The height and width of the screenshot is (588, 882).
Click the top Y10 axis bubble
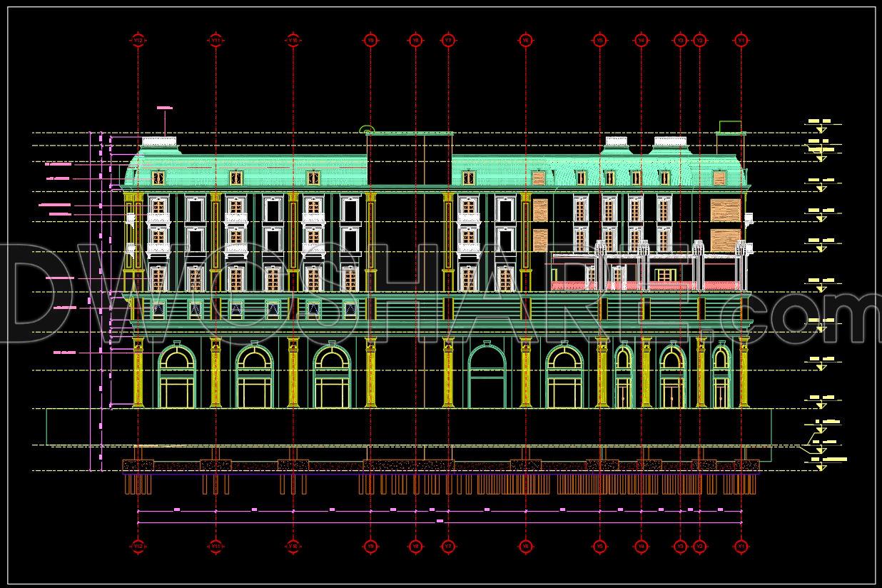[293, 41]
